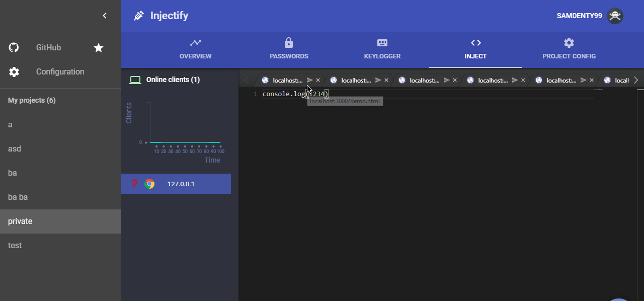Screen dimensions: 644x301
Task: Click the star icon beside GitHub
Action: click(x=99, y=48)
